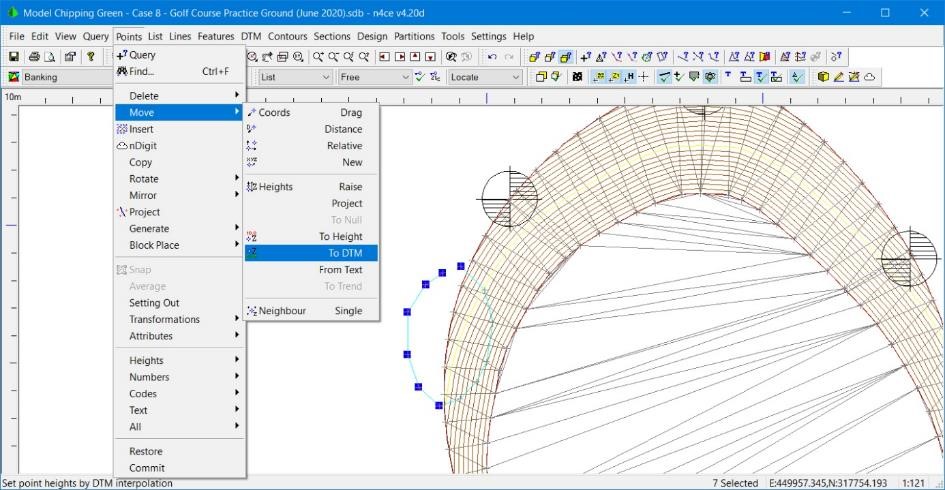Pan view up with red arrow icon

(x=415, y=57)
